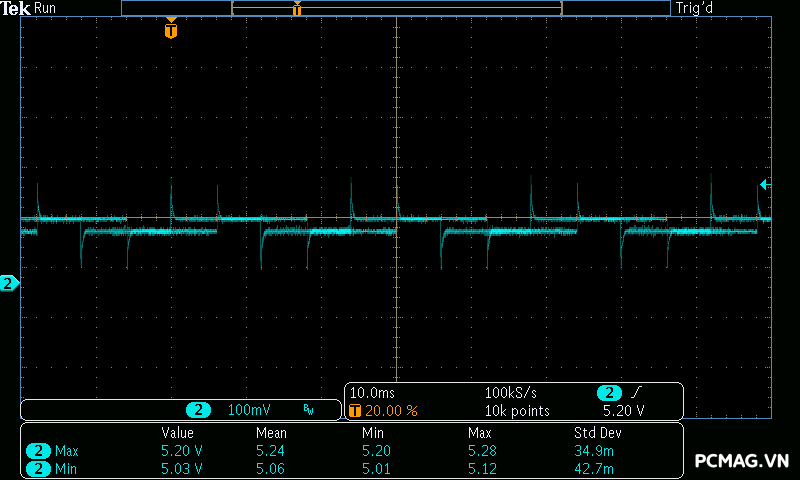Click the 100kS/s sample rate readout
Viewport: 800px width, 480px height.
tap(511, 393)
